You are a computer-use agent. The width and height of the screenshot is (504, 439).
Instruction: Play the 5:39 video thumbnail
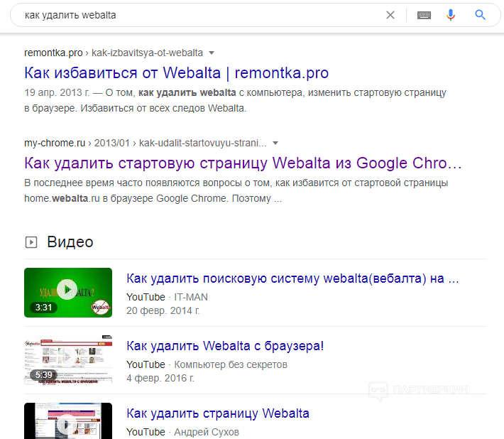[x=68, y=360]
